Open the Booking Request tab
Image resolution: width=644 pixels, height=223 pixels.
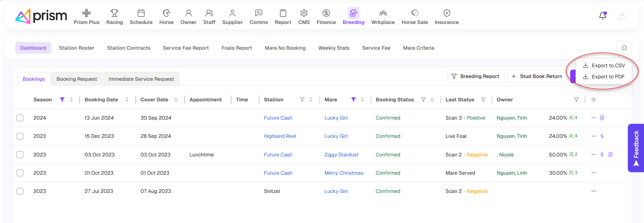click(x=77, y=79)
